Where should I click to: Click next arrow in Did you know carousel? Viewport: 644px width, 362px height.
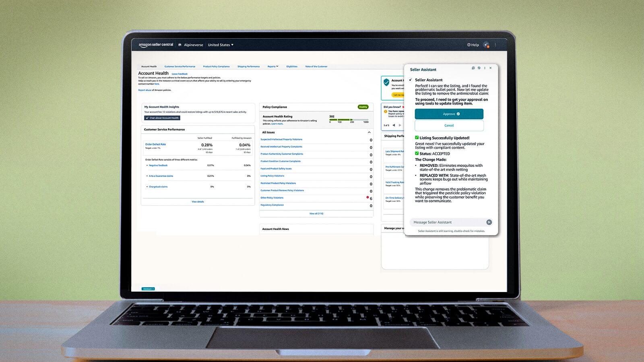[399, 125]
